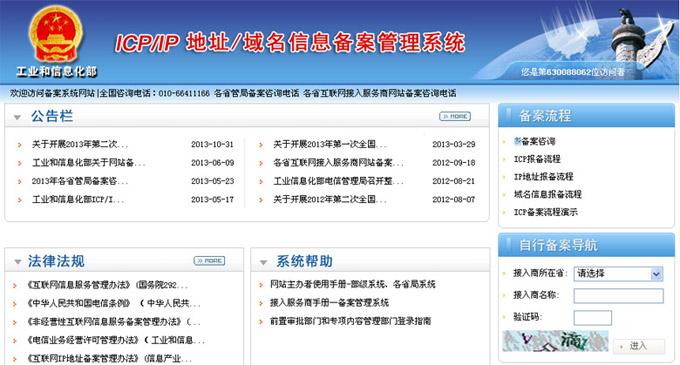Image resolution: width=680 pixels, height=365 pixels.
Task: Open announcement 关于开展2013年第二次 dated 2013-10-31
Action: pyautogui.click(x=80, y=144)
